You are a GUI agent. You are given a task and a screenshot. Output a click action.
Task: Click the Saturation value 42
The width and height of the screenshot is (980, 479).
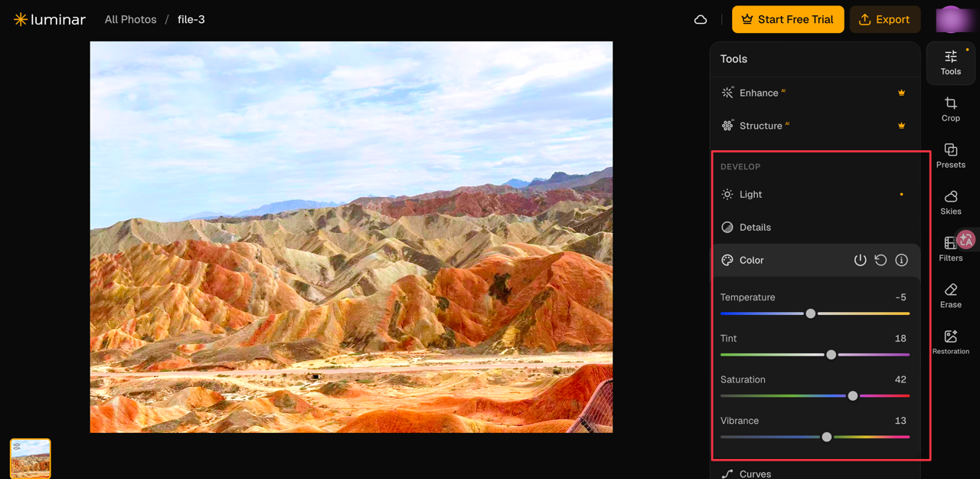(900, 380)
